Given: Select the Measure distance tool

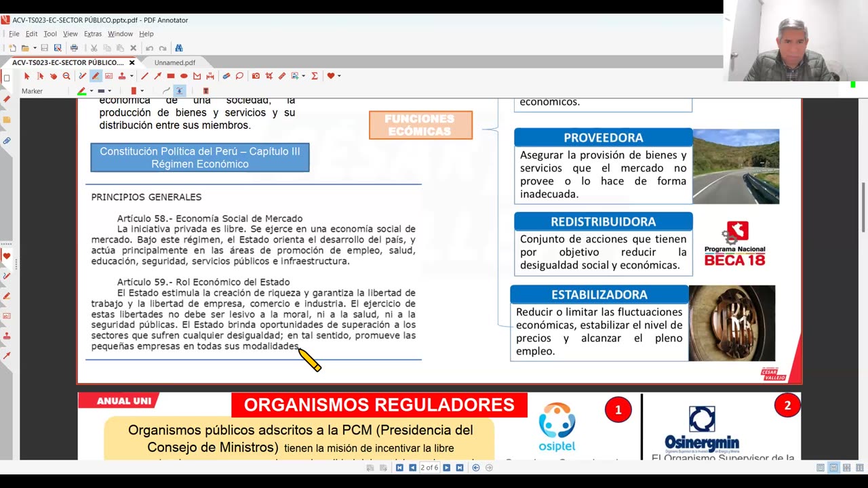Looking at the screenshot, I should coord(210,76).
